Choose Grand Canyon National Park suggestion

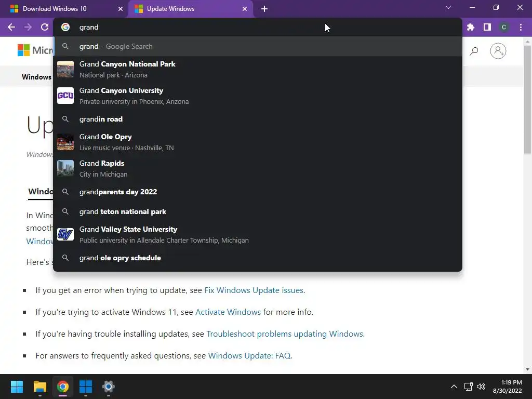258,69
